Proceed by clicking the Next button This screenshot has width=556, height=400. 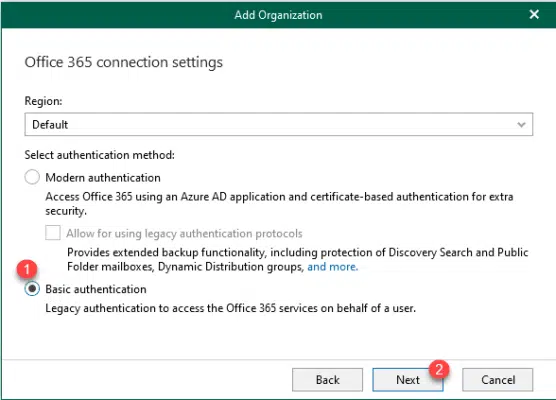(x=408, y=380)
